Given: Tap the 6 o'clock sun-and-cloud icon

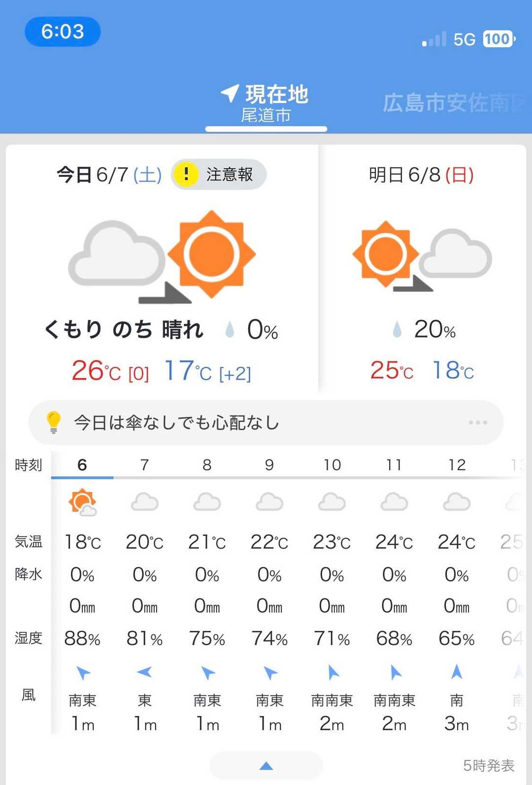Looking at the screenshot, I should point(82,502).
